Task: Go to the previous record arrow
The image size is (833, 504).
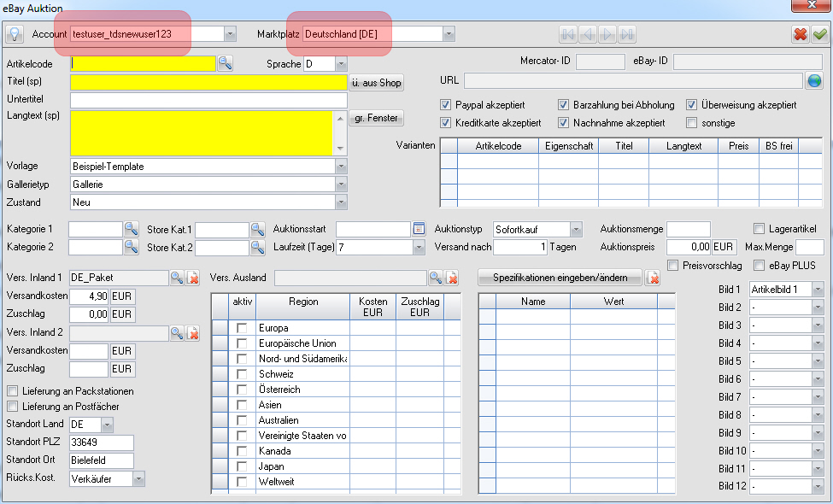Action: click(588, 34)
